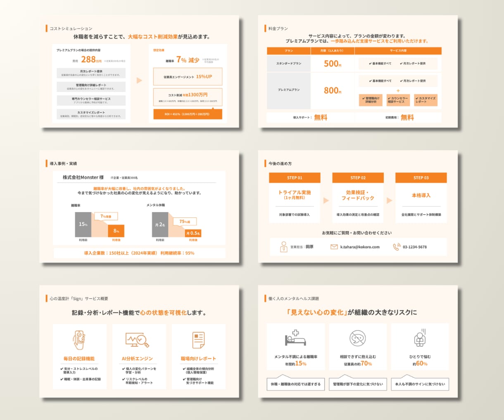Click the 月額(1人あたり) column header
Image resolution: width=504 pixels, height=420 pixels.
point(332,51)
